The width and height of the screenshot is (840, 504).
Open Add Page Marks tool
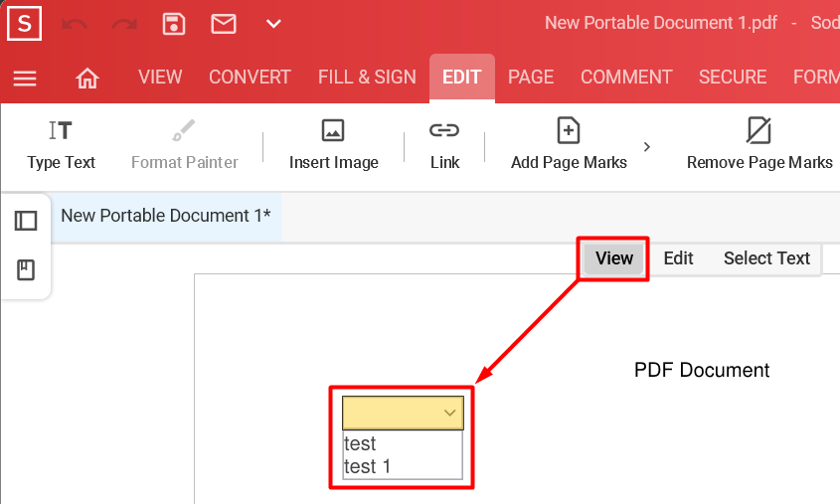click(x=569, y=144)
